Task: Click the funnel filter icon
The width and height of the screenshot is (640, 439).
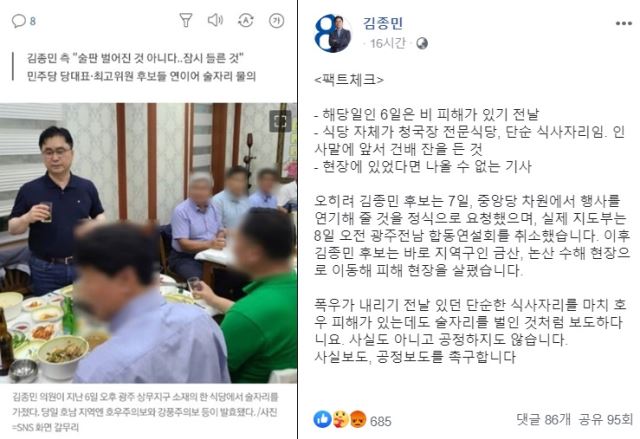Action: point(186,20)
